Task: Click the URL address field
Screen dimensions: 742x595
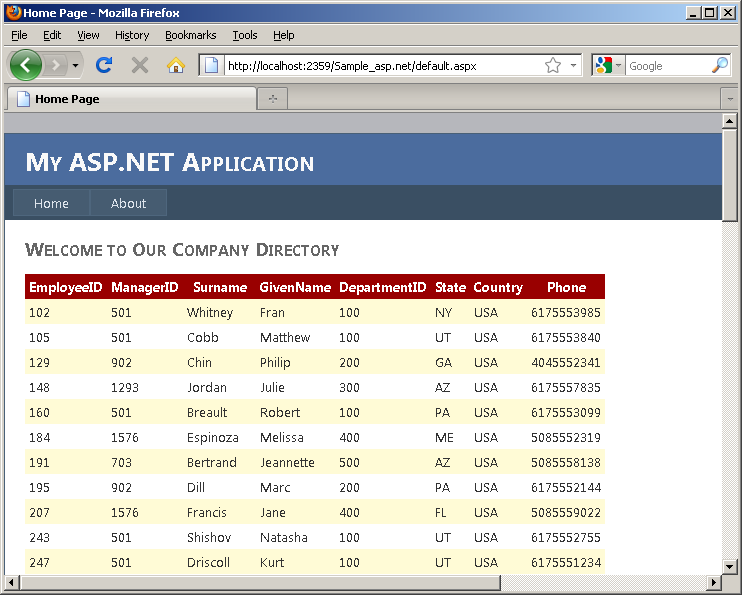Action: (x=383, y=66)
